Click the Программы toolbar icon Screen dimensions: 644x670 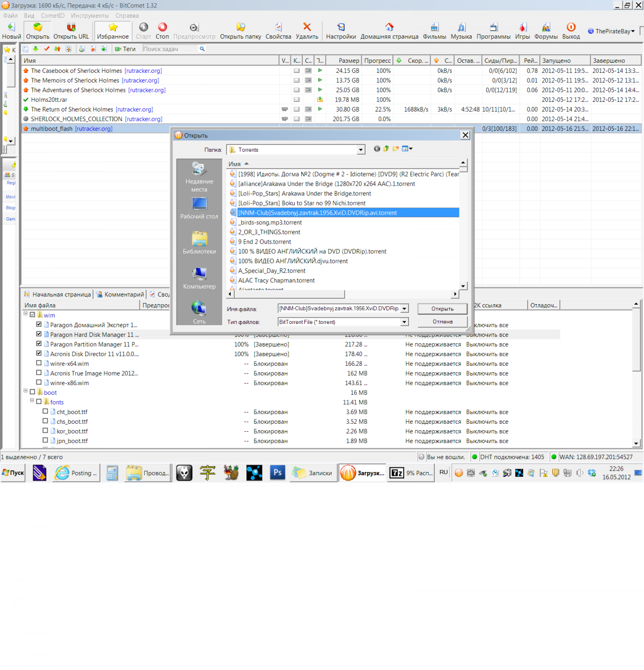pos(493,27)
